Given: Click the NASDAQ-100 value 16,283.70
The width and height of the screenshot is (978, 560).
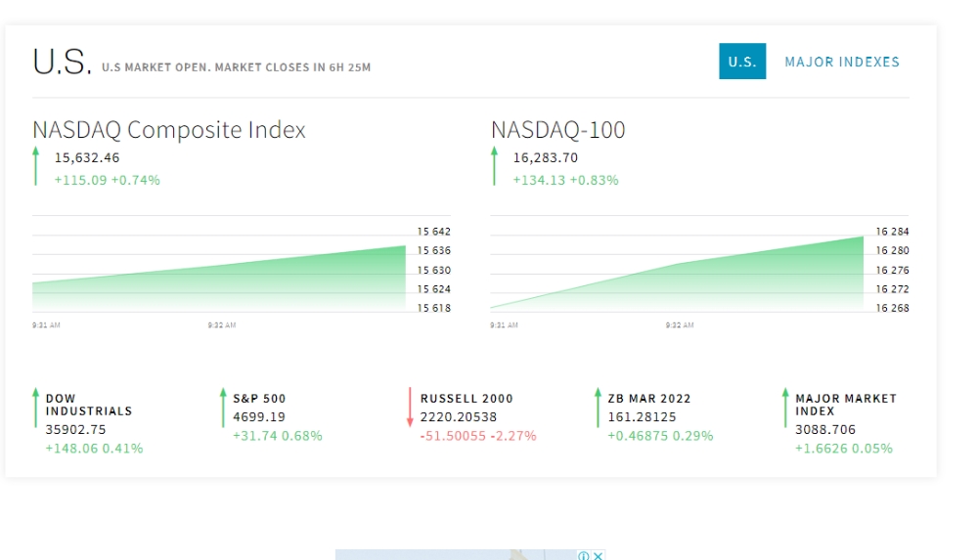Looking at the screenshot, I should coord(546,157).
